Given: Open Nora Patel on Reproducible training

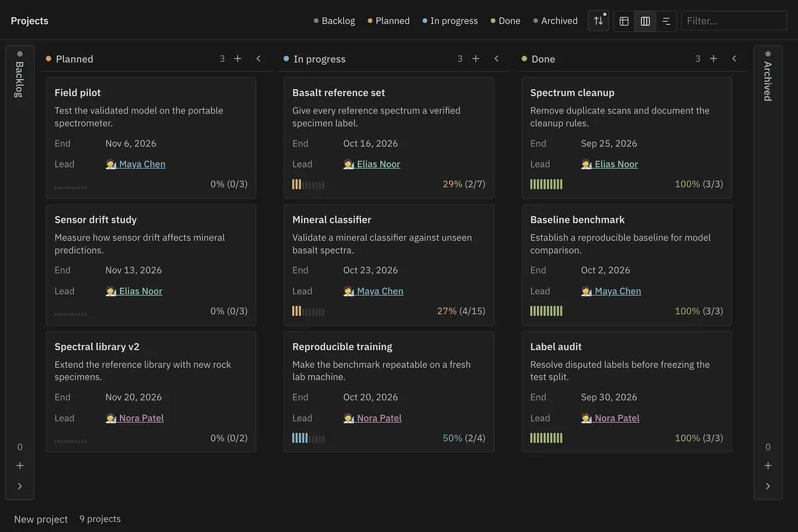Looking at the screenshot, I should pos(372,418).
